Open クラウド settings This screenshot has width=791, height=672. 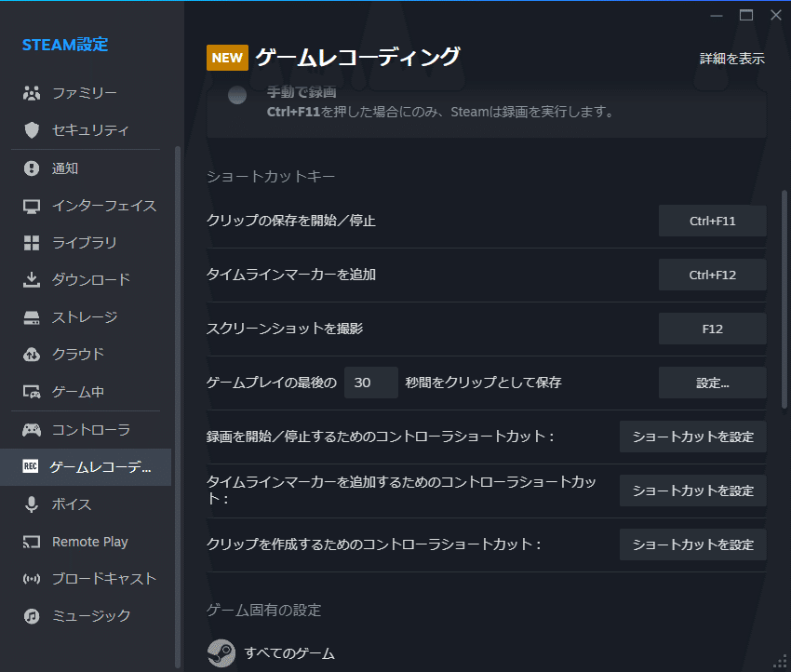[86, 355]
